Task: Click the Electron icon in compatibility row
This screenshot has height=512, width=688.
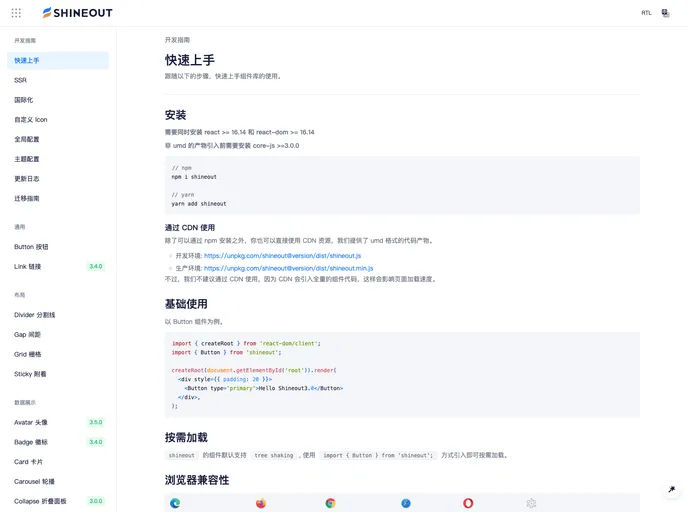Action: coord(531,503)
